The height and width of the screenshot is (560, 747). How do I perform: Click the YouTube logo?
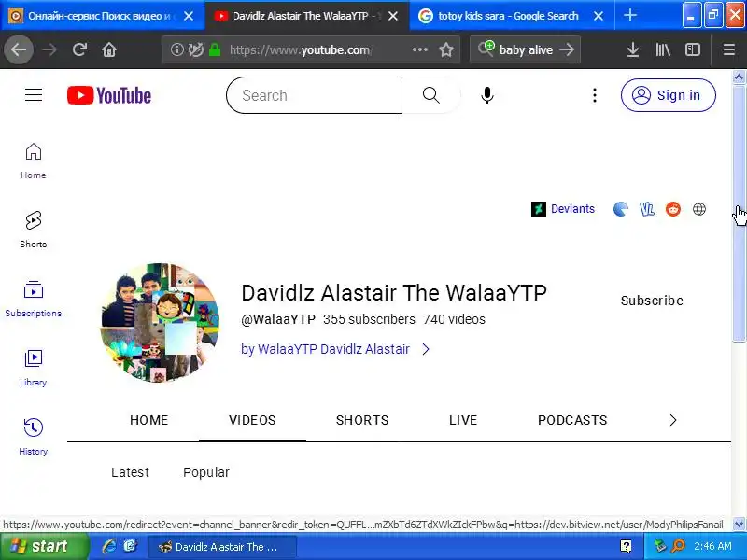click(109, 95)
